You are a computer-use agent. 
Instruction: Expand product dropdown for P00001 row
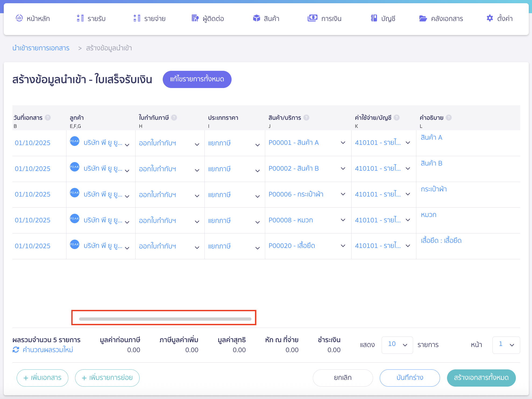point(343,143)
